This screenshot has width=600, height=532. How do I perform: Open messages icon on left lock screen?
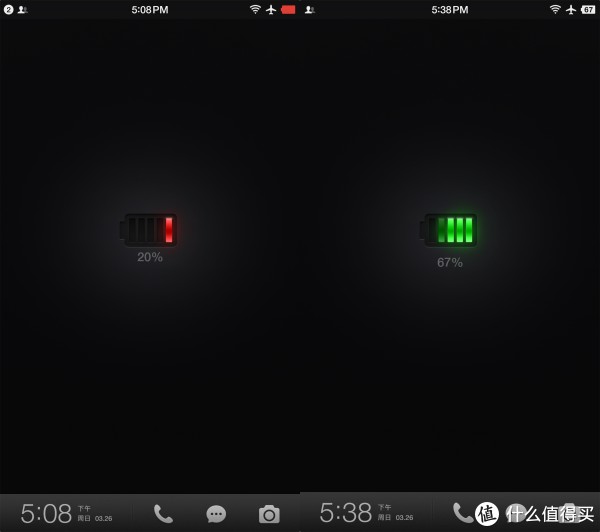point(216,514)
